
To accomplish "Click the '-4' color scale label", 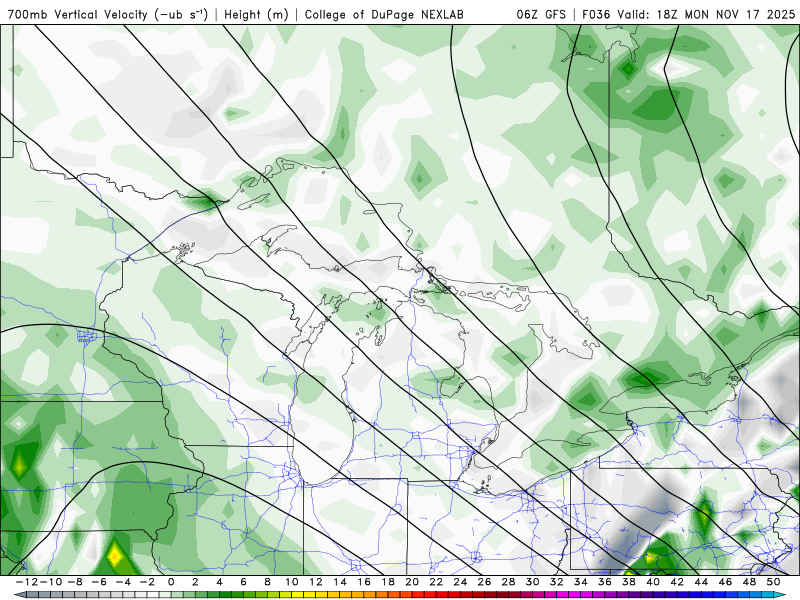I will click(x=123, y=582).
